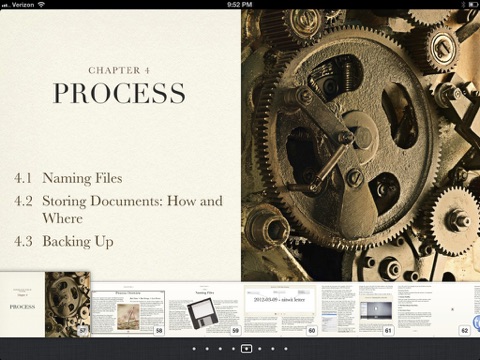Tap the large gears photograph
Screen dimensions: 480x360
tap(360, 145)
